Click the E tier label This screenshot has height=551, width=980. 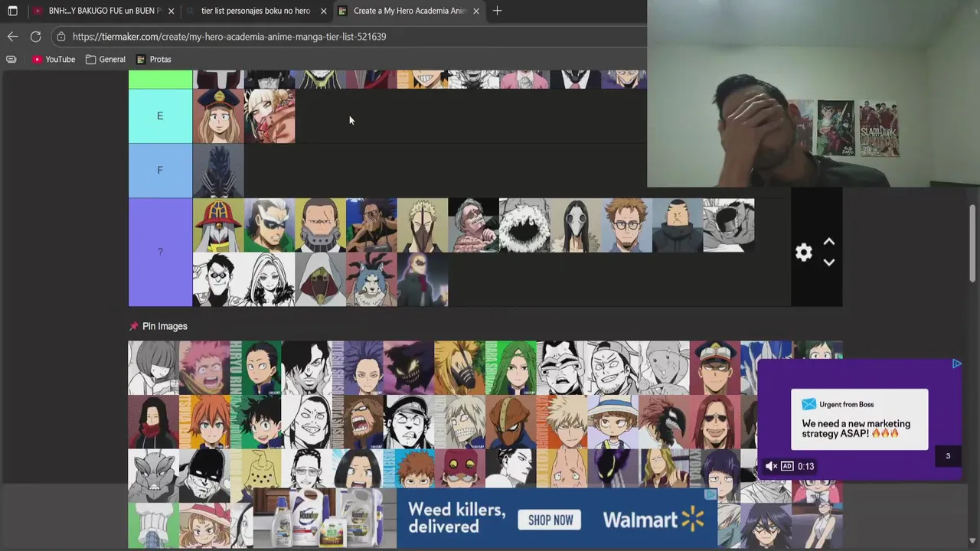(x=160, y=116)
